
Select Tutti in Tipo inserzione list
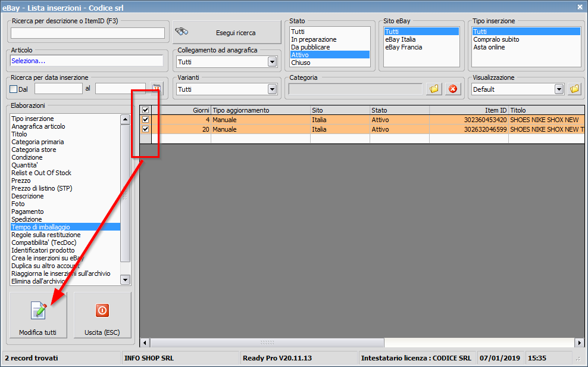[x=526, y=32]
